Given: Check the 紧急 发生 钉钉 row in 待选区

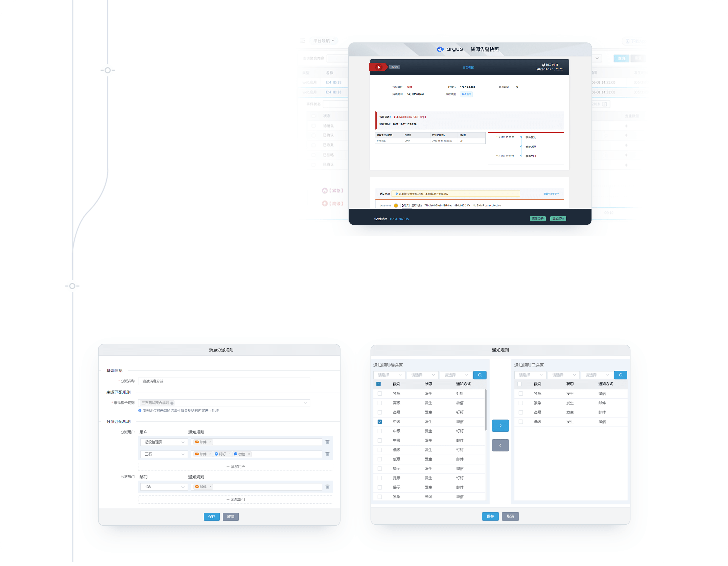Looking at the screenshot, I should click(x=380, y=393).
